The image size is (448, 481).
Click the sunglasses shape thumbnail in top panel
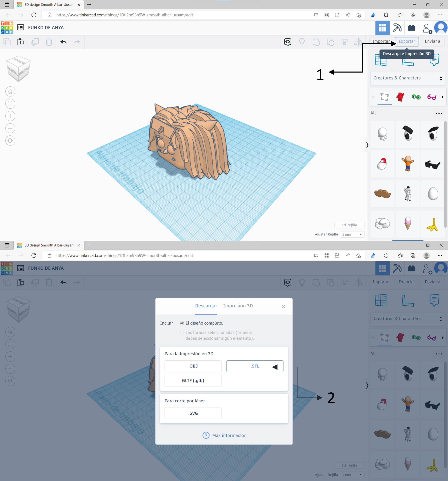(433, 164)
